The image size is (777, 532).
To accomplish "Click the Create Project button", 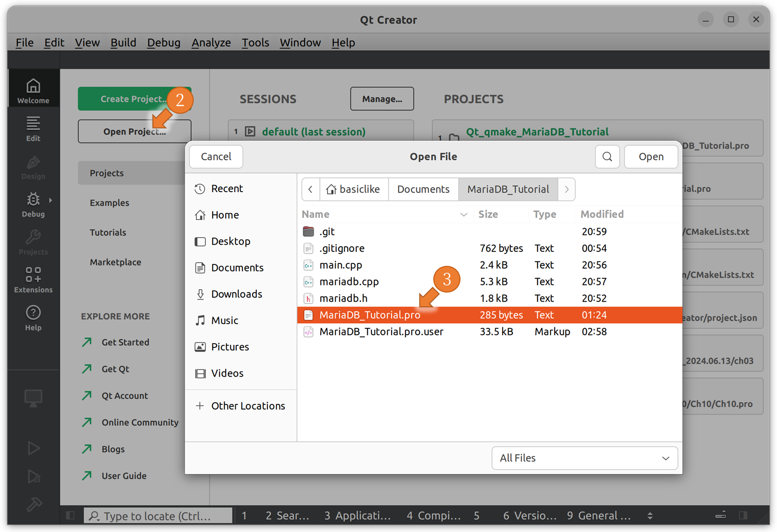I will tap(134, 98).
